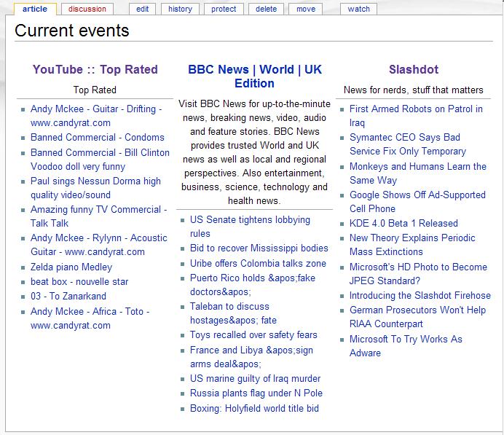
Task: Open Uribe offers Colombia talks zone
Action: click(x=258, y=263)
